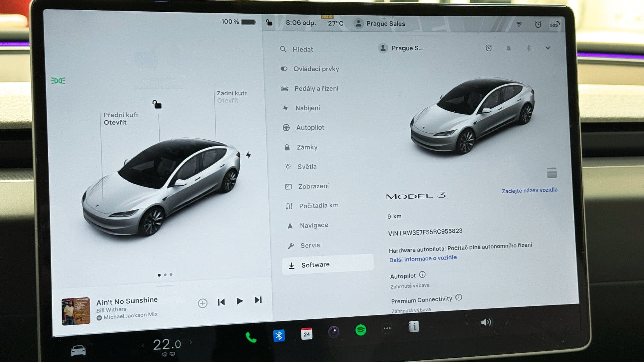Image resolution: width=644 pixels, height=362 pixels.
Task: Tap the Premium Connectivity info icon
Action: tap(459, 298)
